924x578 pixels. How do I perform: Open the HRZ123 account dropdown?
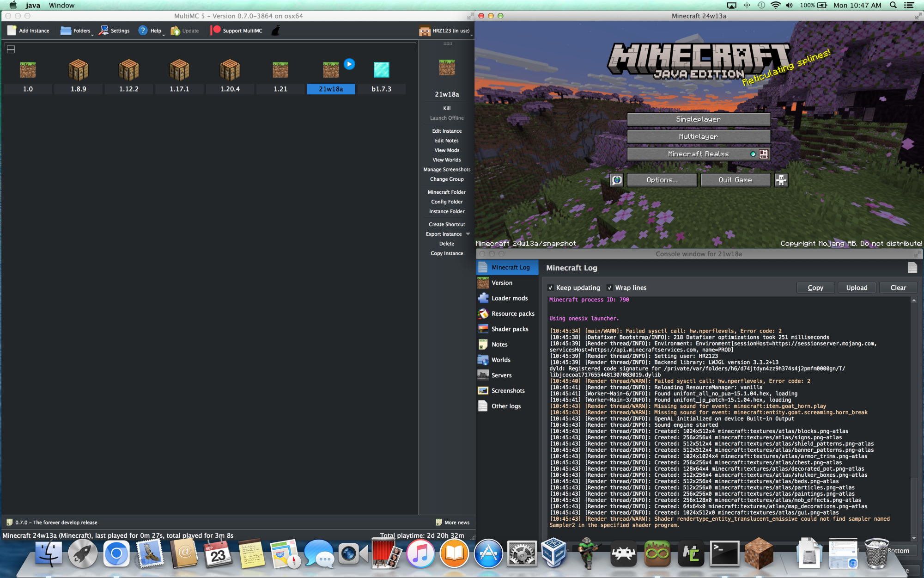pyautogui.click(x=444, y=31)
